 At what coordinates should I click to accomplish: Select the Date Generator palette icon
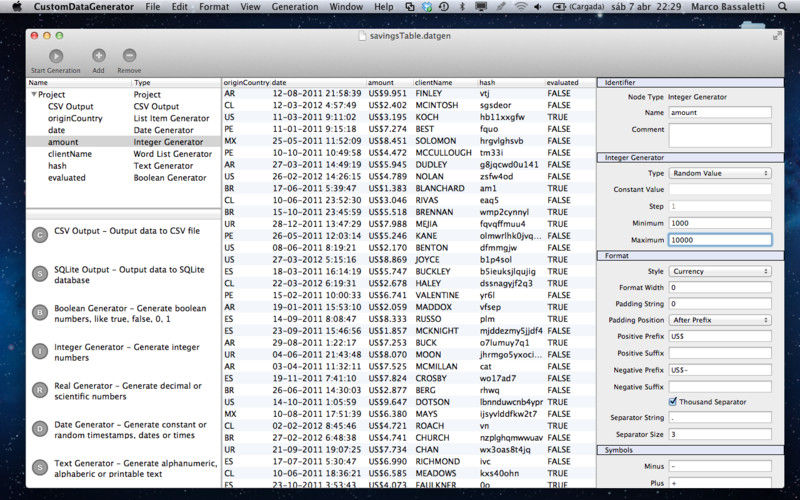click(x=40, y=429)
